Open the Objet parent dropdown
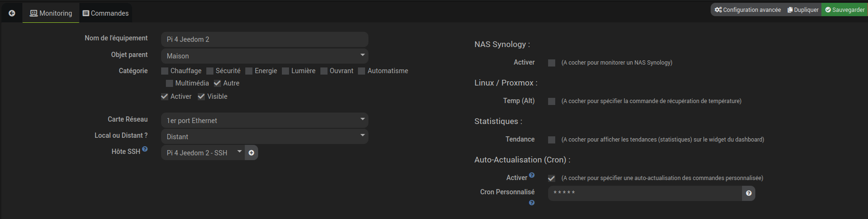 (265, 56)
